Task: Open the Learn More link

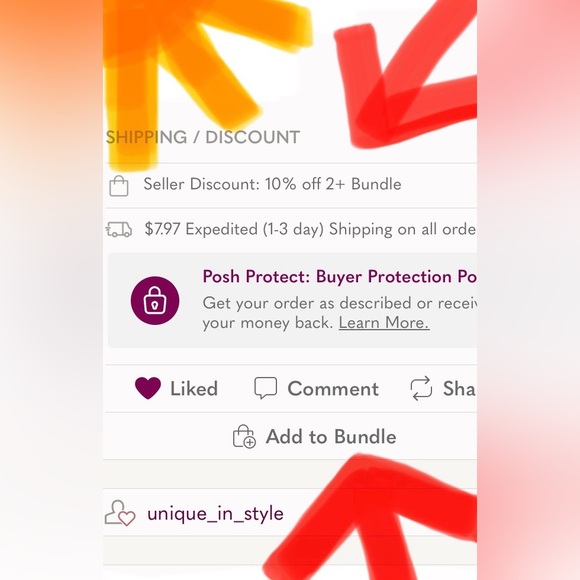Action: pyautogui.click(x=384, y=323)
